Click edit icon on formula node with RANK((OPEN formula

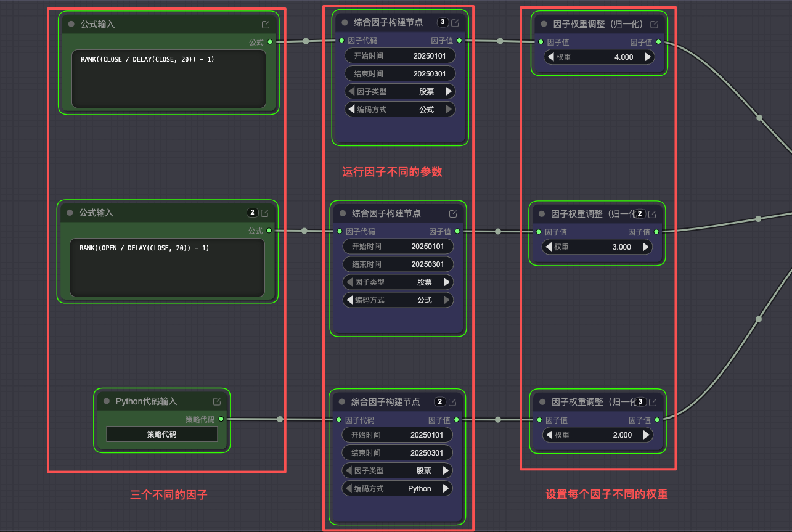click(x=265, y=213)
